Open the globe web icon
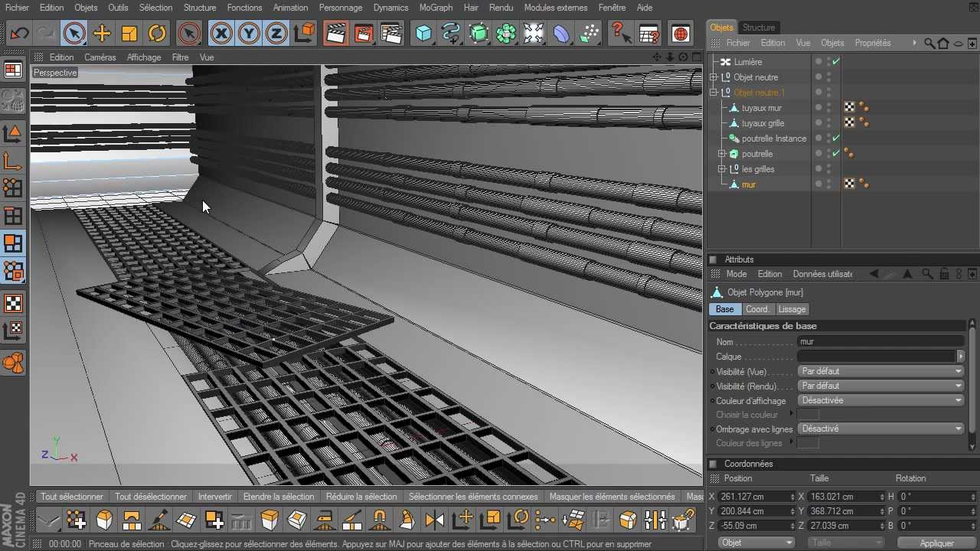Image resolution: width=980 pixels, height=551 pixels. pyautogui.click(x=680, y=34)
